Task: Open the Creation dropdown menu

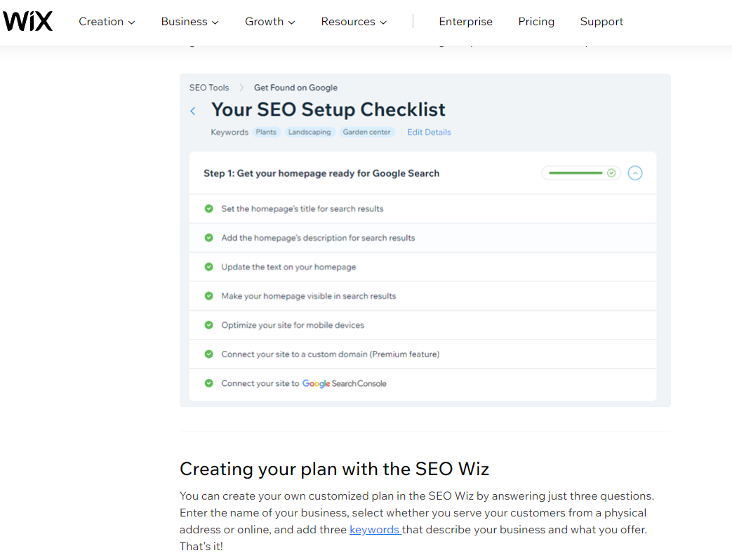Action: (x=107, y=22)
